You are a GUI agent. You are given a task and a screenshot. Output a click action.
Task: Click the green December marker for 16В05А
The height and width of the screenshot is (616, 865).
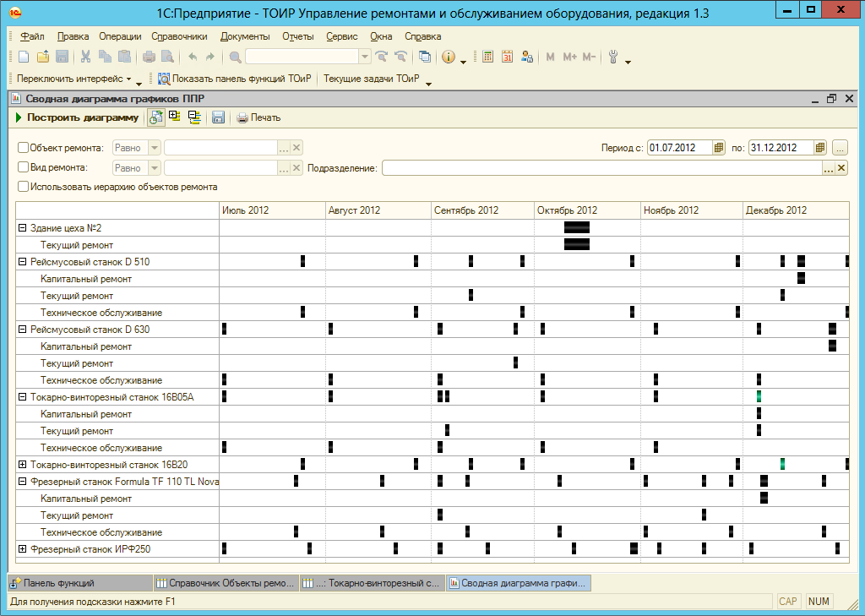tap(759, 396)
